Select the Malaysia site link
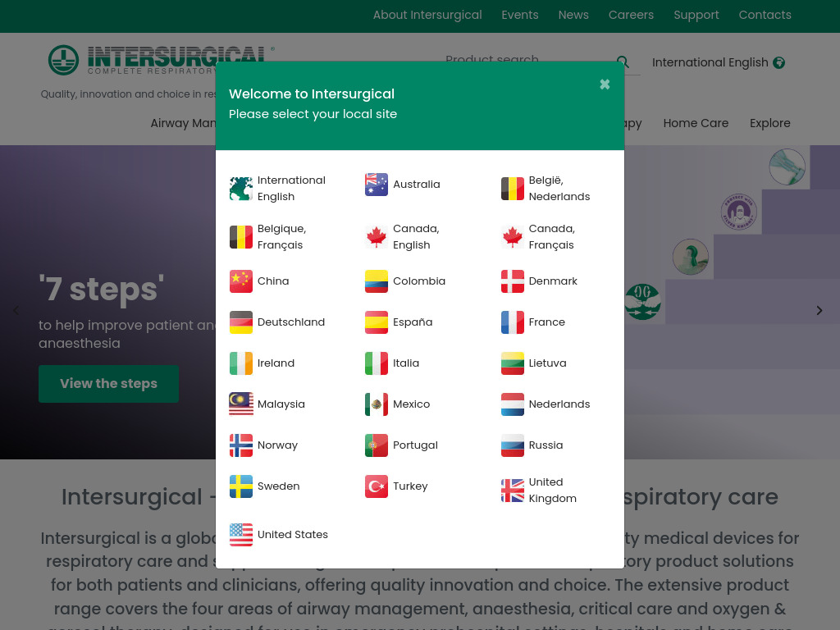Screen dimensions: 840x630 click(x=281, y=404)
